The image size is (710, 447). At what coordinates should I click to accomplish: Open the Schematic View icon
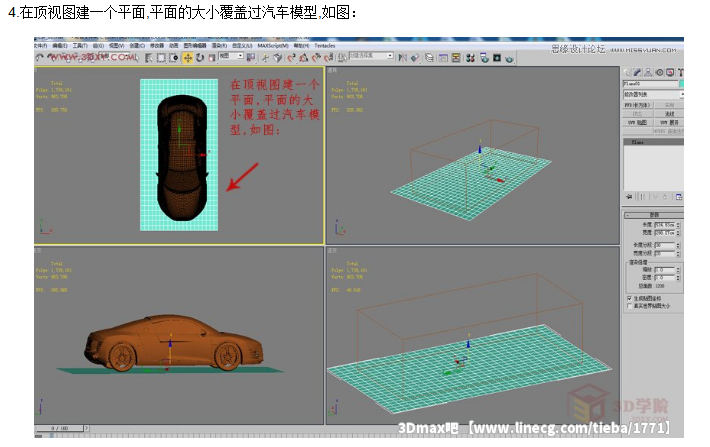pos(456,58)
